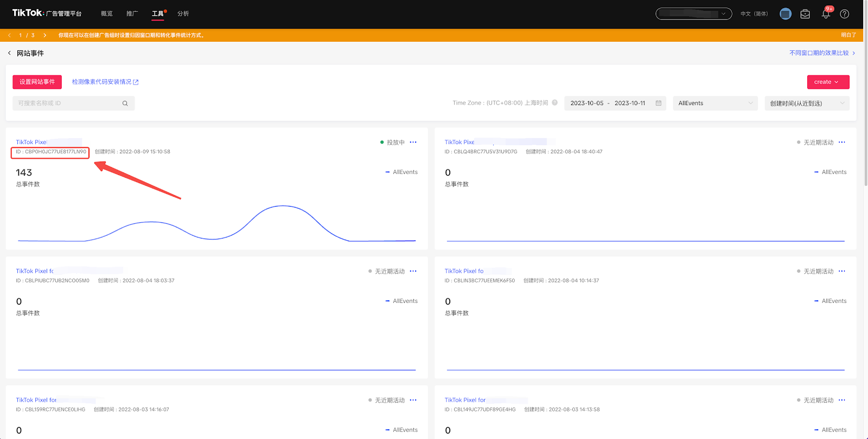Open the date range picker 2023-10-05
868x439 pixels.
616,103
